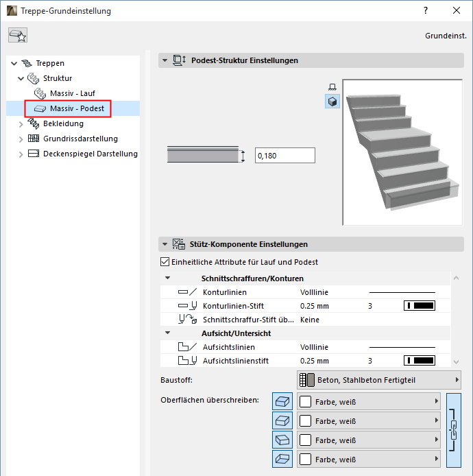
Task: Close the Treppe-Grundeinstellung dialog
Action: click(457, 10)
